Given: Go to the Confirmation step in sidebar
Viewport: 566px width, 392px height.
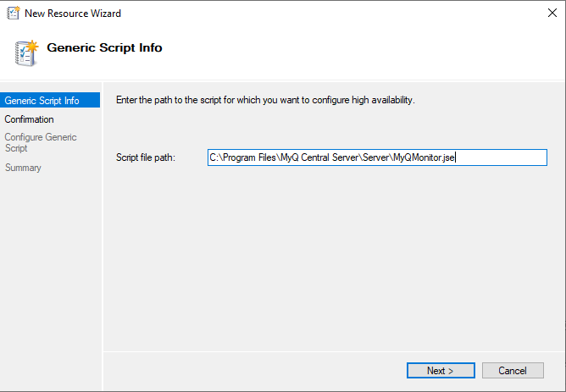Looking at the screenshot, I should pyautogui.click(x=29, y=119).
